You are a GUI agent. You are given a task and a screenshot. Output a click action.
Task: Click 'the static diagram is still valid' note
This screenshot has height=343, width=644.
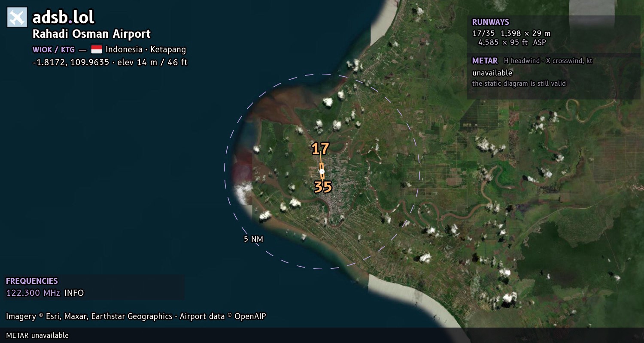519,84
